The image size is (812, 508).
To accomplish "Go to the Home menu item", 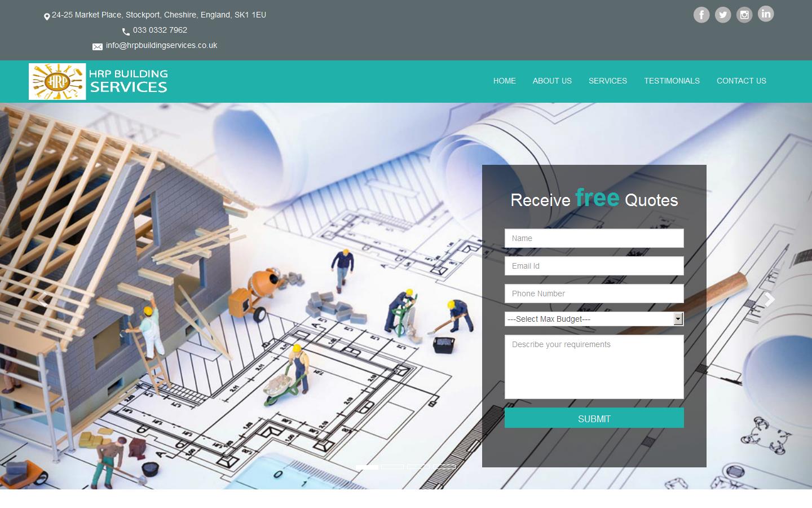I will 504,81.
